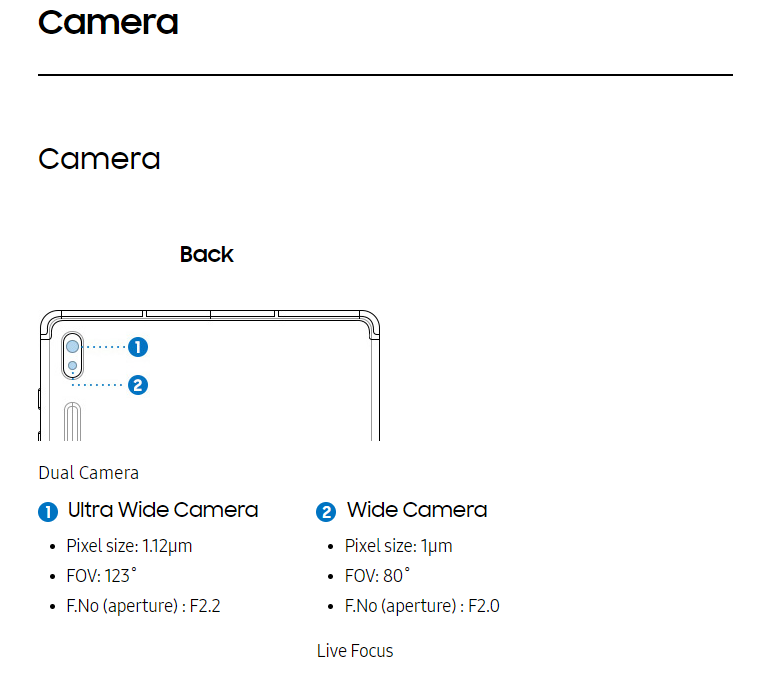The height and width of the screenshot is (684, 771).
Task: Click the blue number 2 marker on diagram
Action: coord(138,385)
